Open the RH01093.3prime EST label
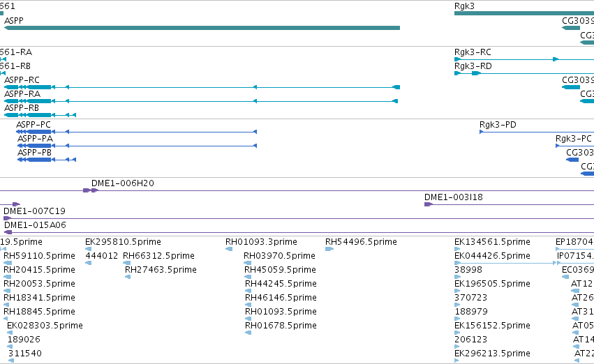Viewport: 594px width, 364px height. [261, 242]
